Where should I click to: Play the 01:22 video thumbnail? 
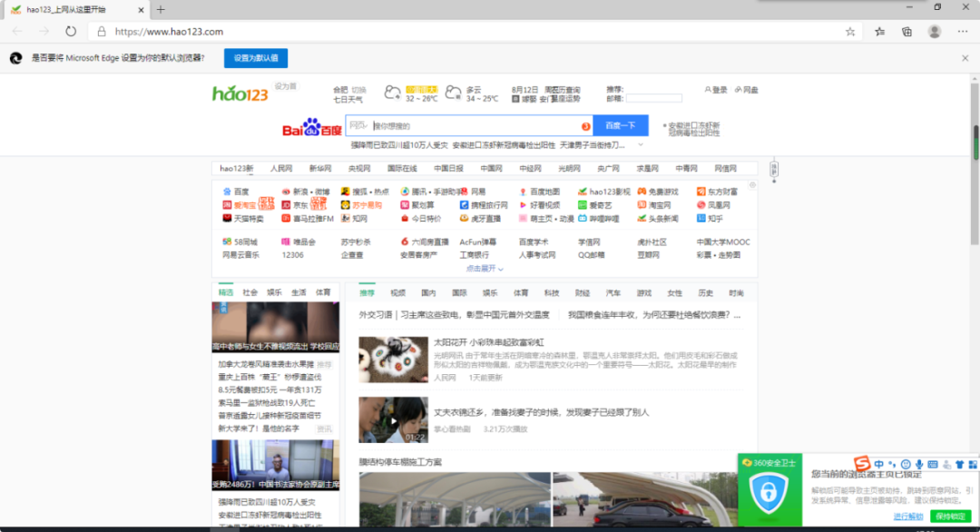[x=393, y=419]
